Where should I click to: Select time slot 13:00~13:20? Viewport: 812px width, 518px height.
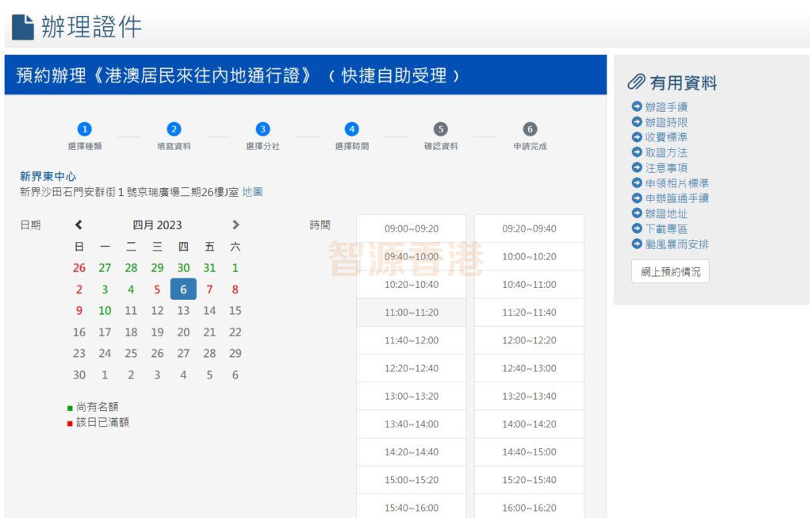(412, 397)
